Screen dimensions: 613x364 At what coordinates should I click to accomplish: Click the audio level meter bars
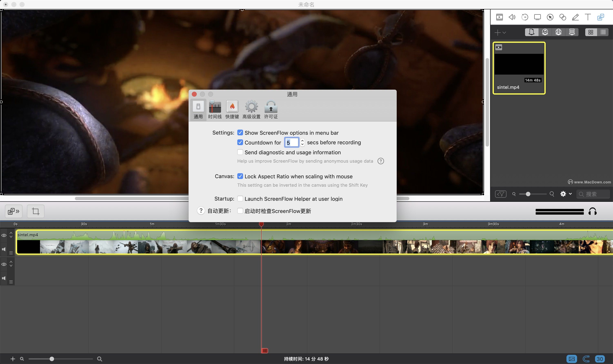(x=560, y=212)
